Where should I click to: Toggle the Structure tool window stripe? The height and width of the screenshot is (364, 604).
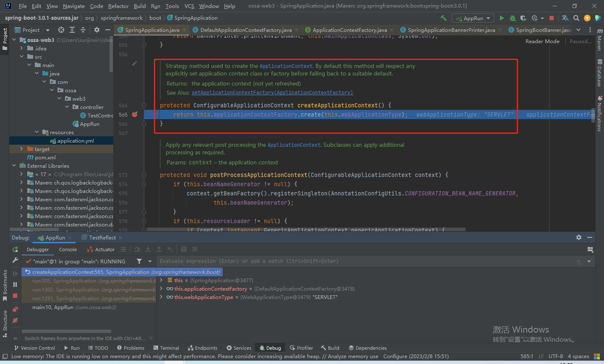click(5, 324)
